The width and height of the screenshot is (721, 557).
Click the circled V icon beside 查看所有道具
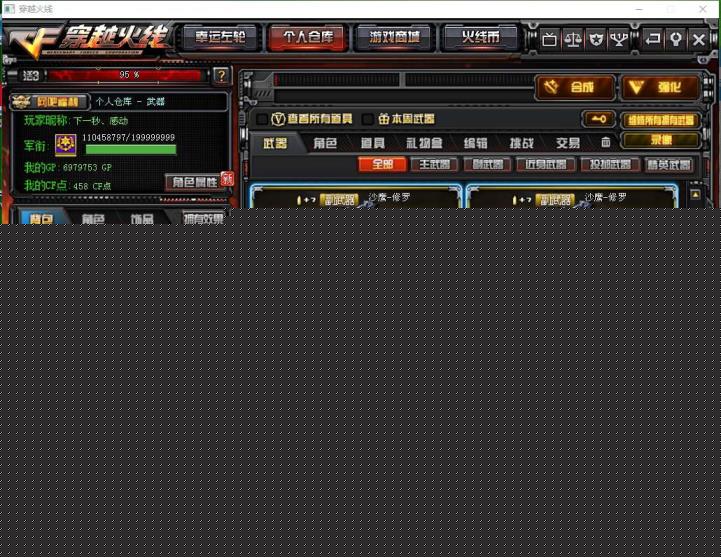click(278, 120)
